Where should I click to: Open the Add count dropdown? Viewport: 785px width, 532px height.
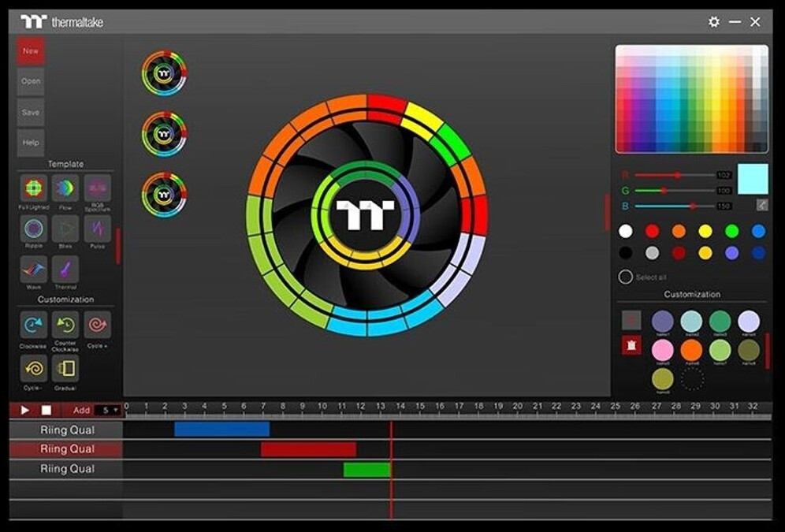pyautogui.click(x=108, y=410)
